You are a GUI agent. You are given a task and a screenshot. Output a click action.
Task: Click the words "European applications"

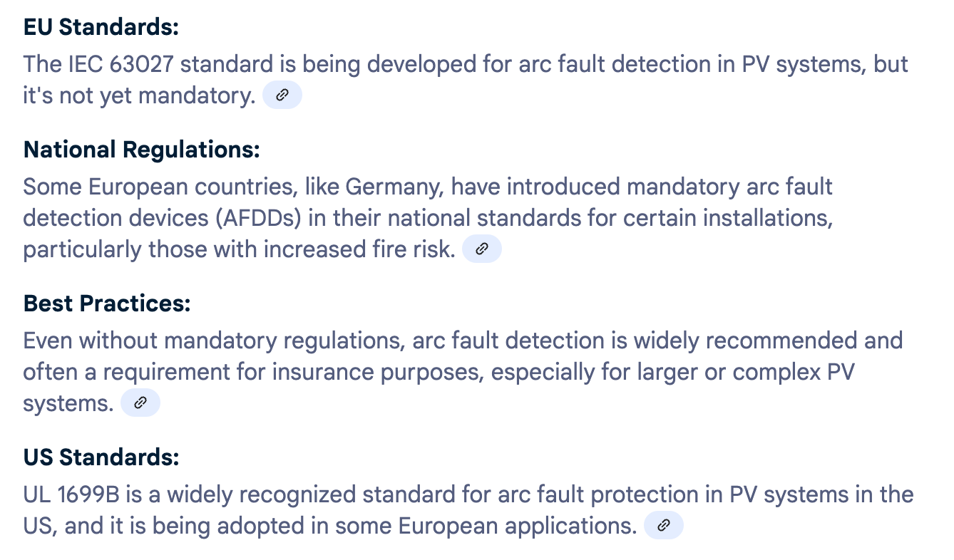click(516, 526)
